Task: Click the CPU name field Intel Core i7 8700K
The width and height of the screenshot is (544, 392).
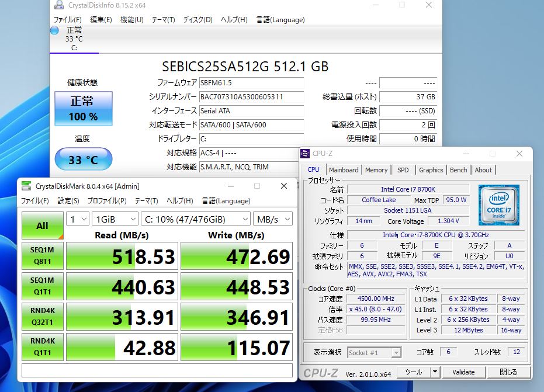Action: point(408,189)
